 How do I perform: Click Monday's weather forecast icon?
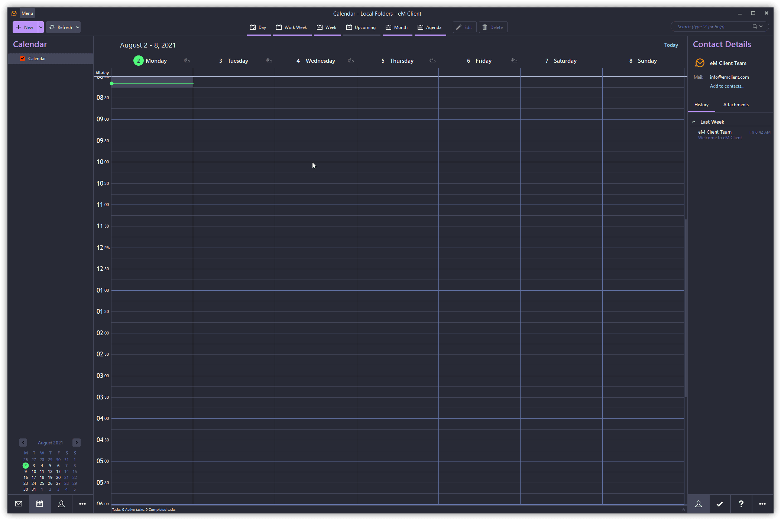tap(187, 61)
